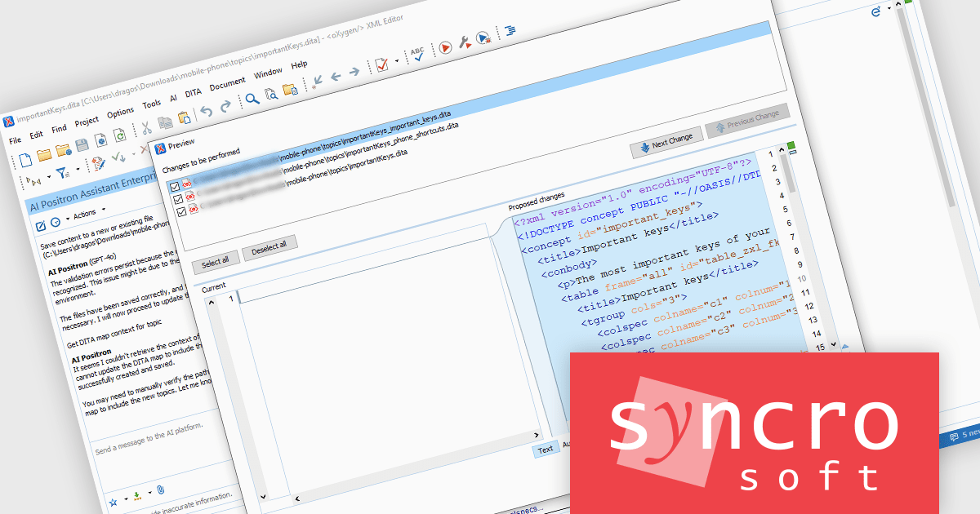This screenshot has height=514, width=980.
Task: Click the Redo arrow icon
Action: click(225, 106)
